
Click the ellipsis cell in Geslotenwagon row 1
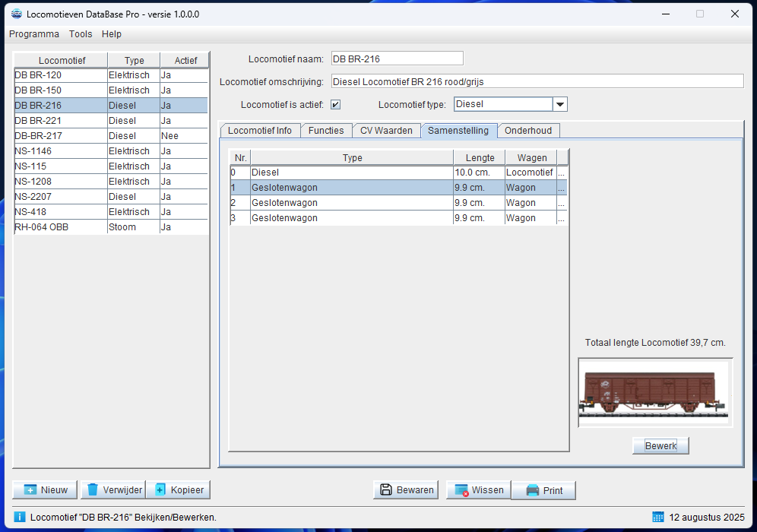coord(562,187)
